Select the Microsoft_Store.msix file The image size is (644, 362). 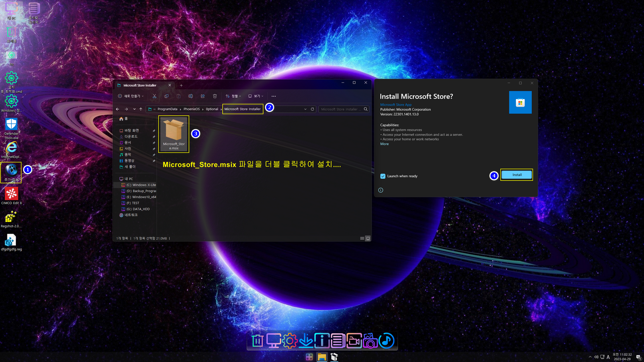pyautogui.click(x=174, y=134)
